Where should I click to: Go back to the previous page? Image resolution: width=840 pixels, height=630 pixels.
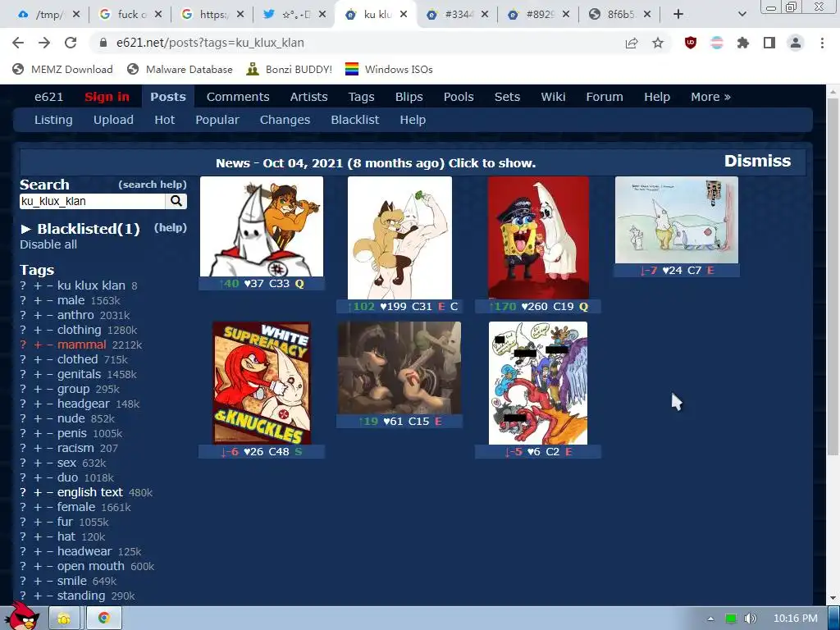[x=18, y=43]
